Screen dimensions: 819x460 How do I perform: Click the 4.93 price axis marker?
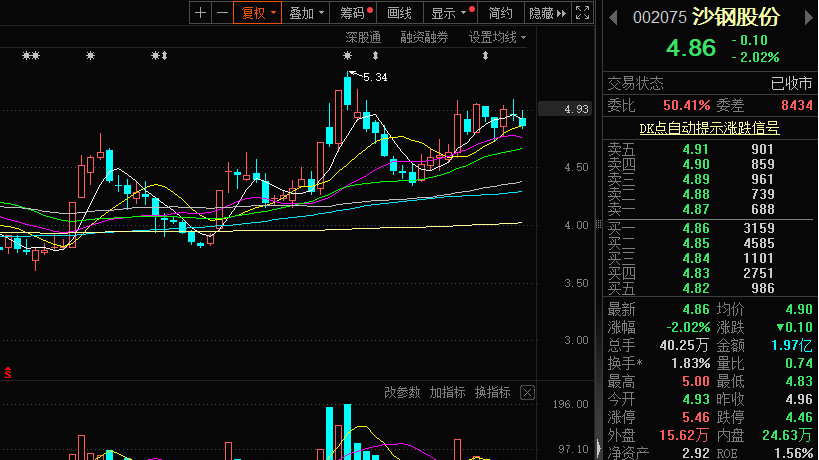(565, 109)
